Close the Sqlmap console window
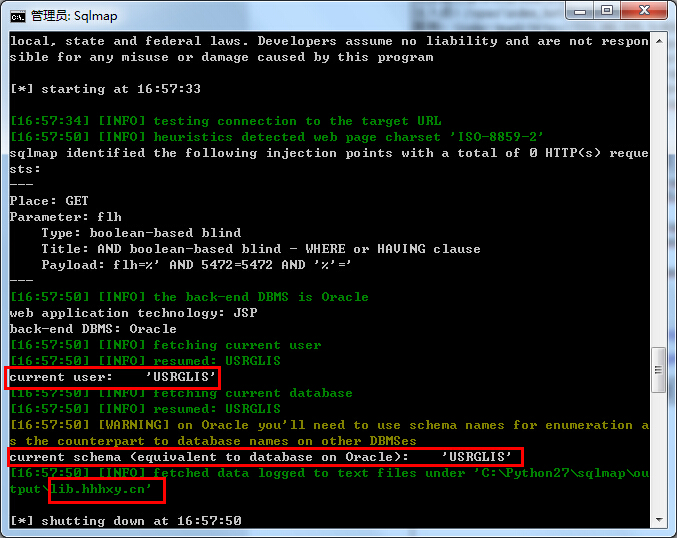The image size is (677, 538). [x=644, y=11]
